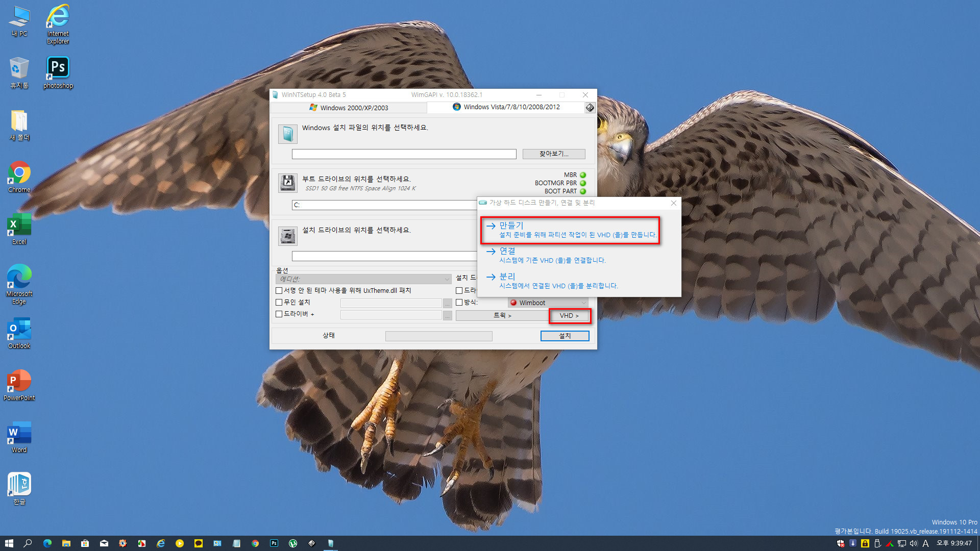Open Mail app from taskbar
Viewport: 980px width, 551px height.
click(x=104, y=543)
